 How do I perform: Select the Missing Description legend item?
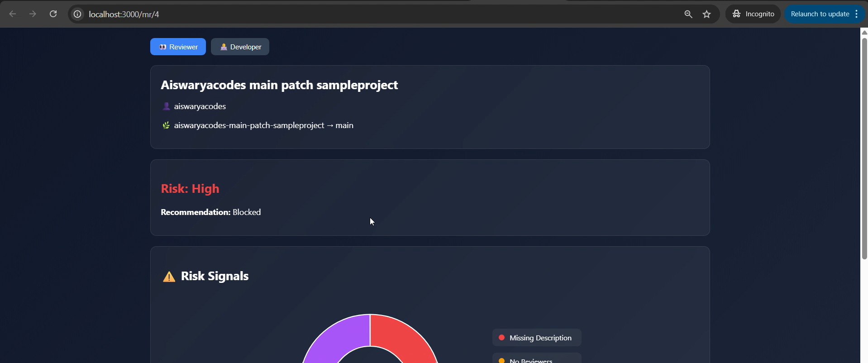click(x=537, y=338)
